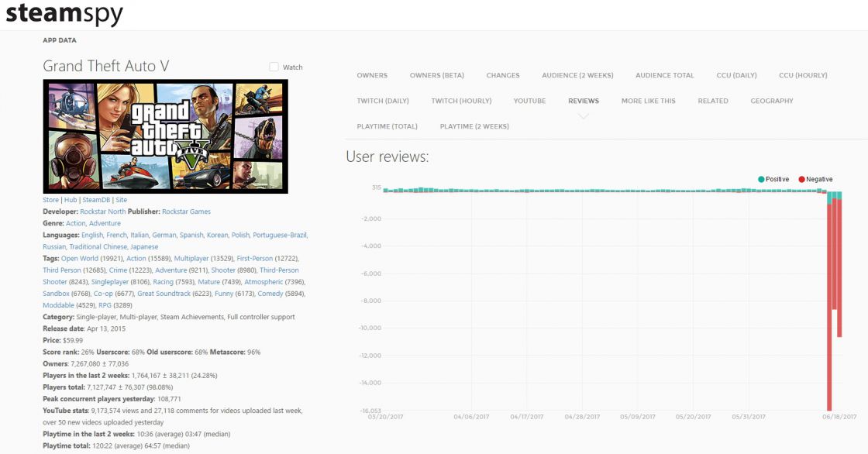Open the Moddable tag

(x=58, y=305)
